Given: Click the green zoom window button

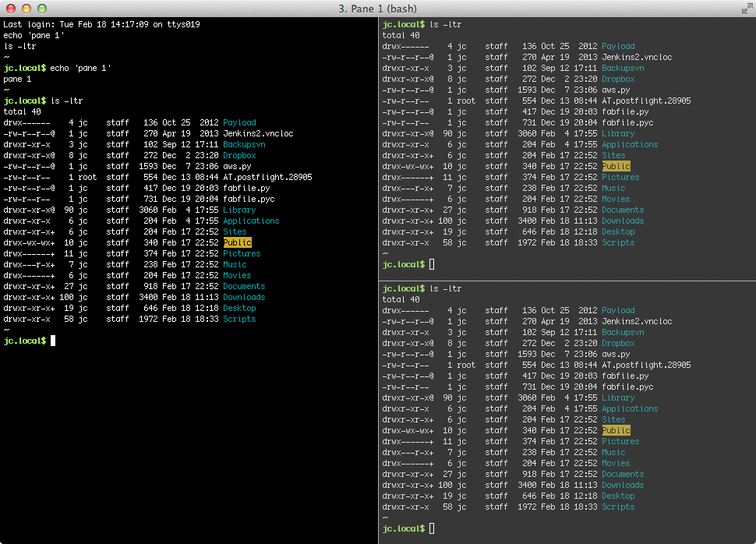Looking at the screenshot, I should click(x=42, y=9).
